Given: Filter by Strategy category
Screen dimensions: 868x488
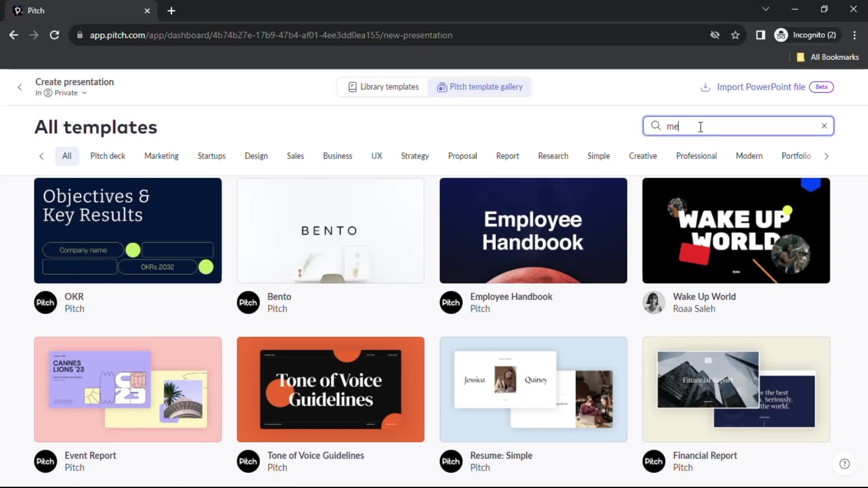Looking at the screenshot, I should point(415,156).
